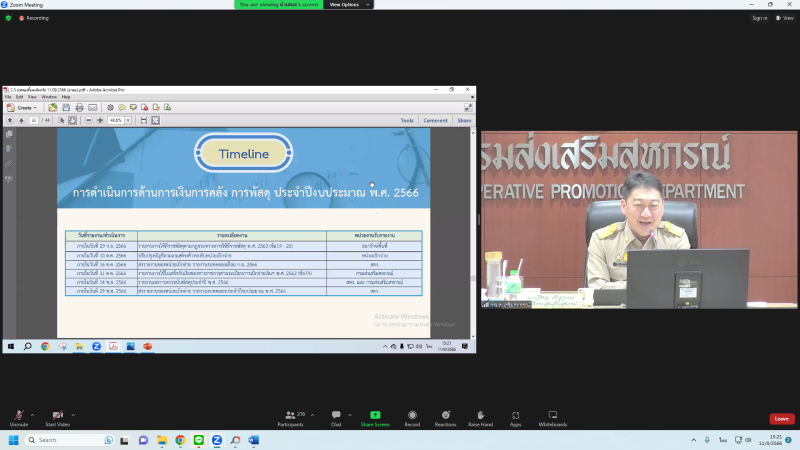Viewport: 800px width, 450px height.
Task: Open View menu in shared Acrobat window
Action: 32,97
